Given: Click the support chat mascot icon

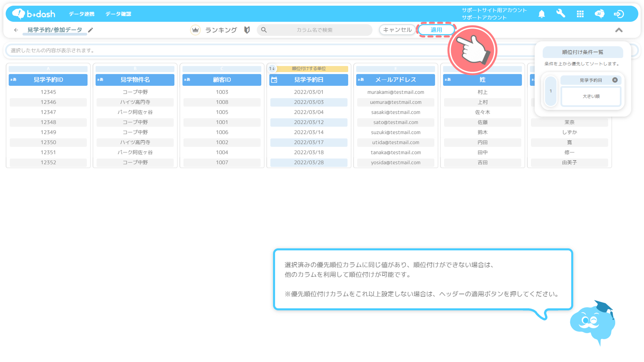Looking at the screenshot, I should click(x=599, y=14).
